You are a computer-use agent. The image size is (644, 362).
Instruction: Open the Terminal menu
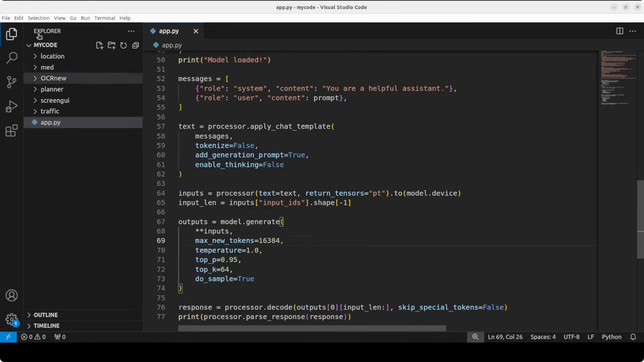[105, 18]
